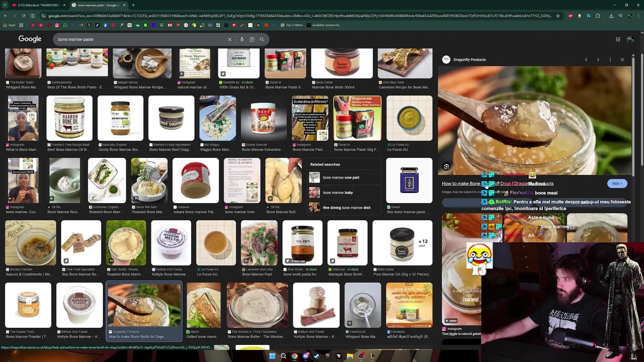Open the Windows Start menu
This screenshot has width=644, height=362.
[272, 356]
